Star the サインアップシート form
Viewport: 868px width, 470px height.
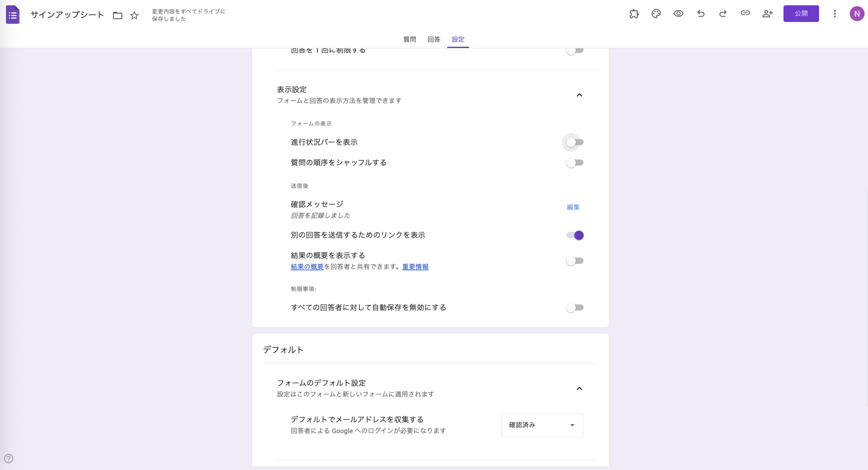134,15
